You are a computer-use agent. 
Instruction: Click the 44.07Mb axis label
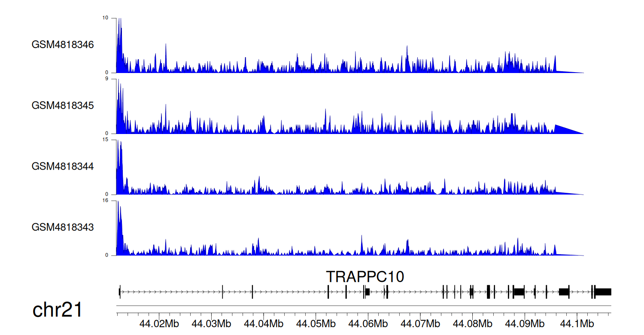pos(419,323)
